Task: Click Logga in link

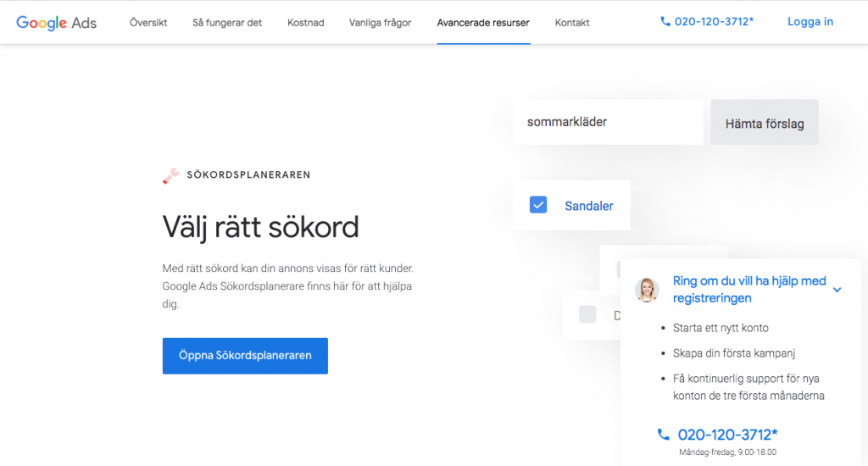Action: (x=810, y=21)
